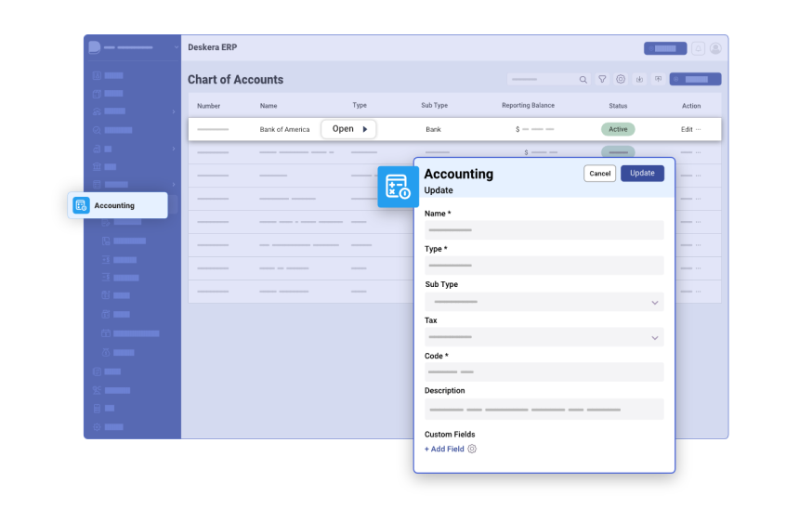This screenshot has width=812, height=508.
Task: Click the Open option on Bank of America row
Action: coord(349,129)
